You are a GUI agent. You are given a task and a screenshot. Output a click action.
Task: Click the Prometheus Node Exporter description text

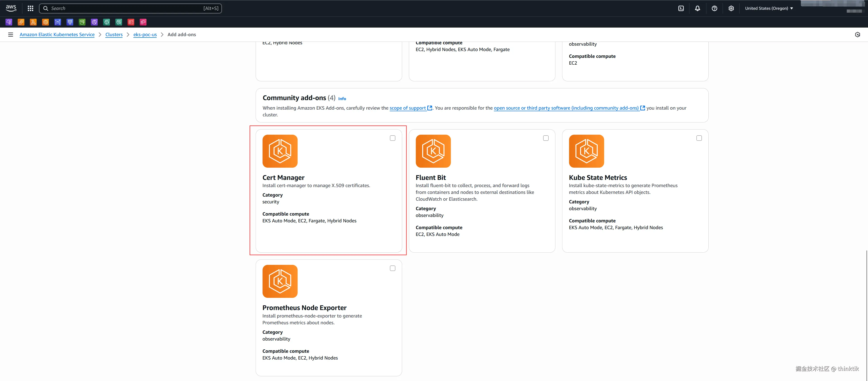point(312,319)
